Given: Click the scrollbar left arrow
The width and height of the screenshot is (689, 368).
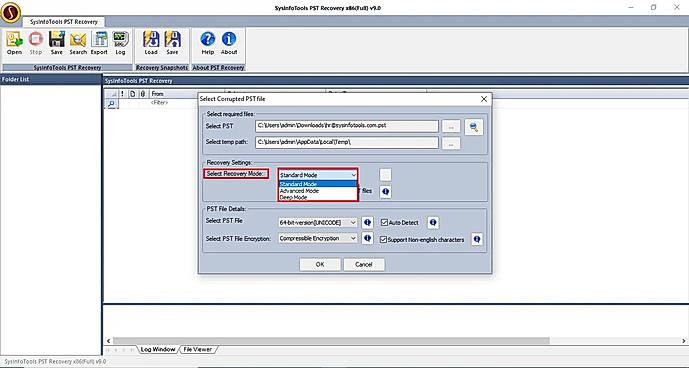Looking at the screenshot, I should tap(108, 341).
